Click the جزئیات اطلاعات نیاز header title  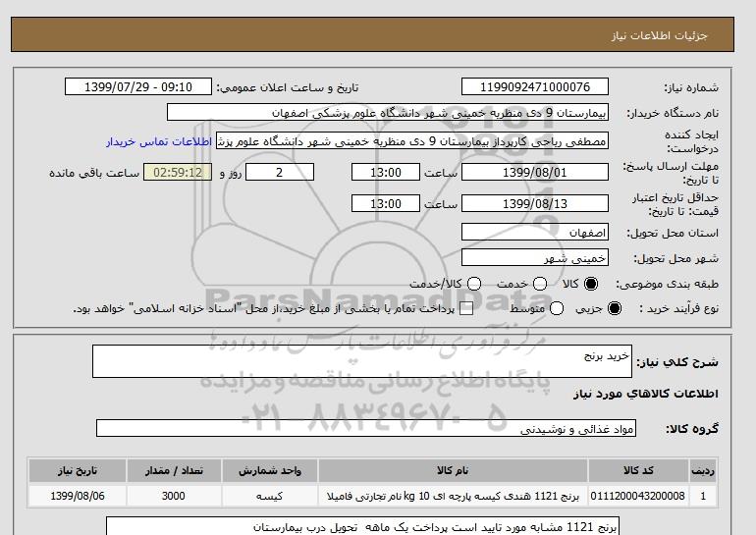(659, 35)
